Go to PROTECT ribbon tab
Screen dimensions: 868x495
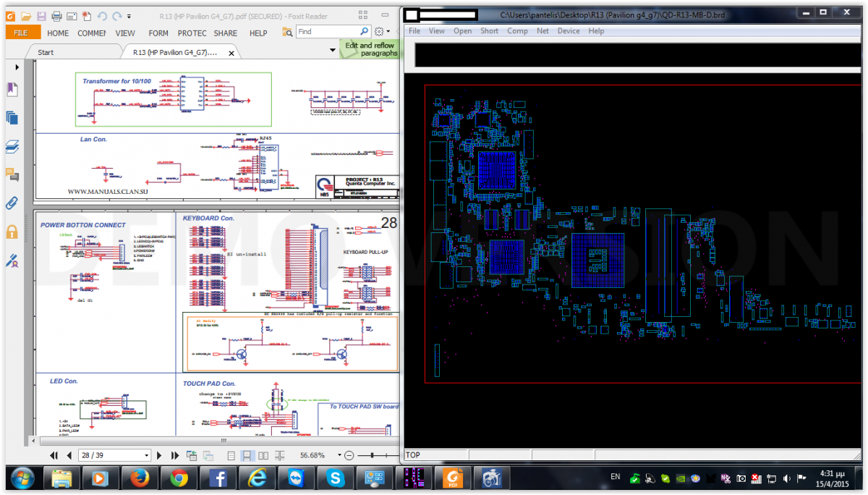tap(192, 33)
